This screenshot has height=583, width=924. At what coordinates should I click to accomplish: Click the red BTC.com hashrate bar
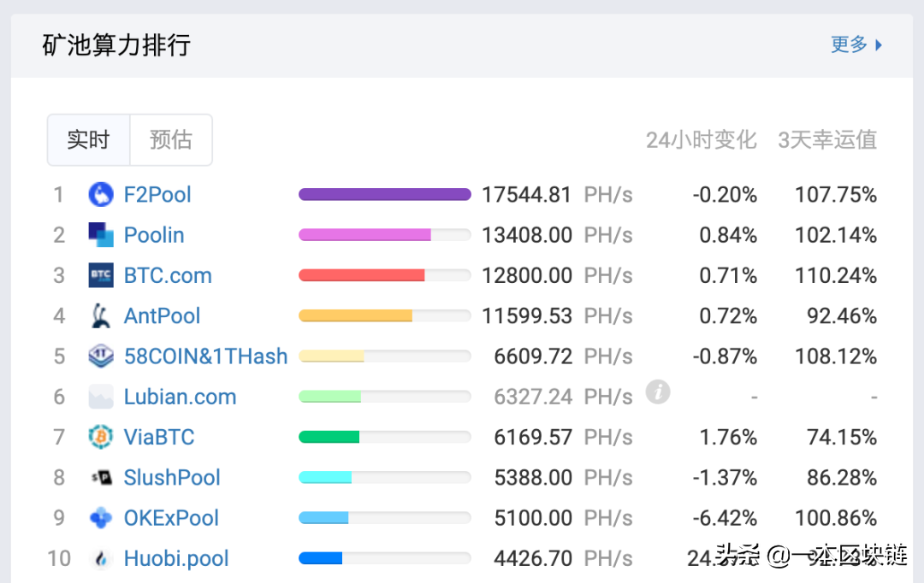pos(361,275)
